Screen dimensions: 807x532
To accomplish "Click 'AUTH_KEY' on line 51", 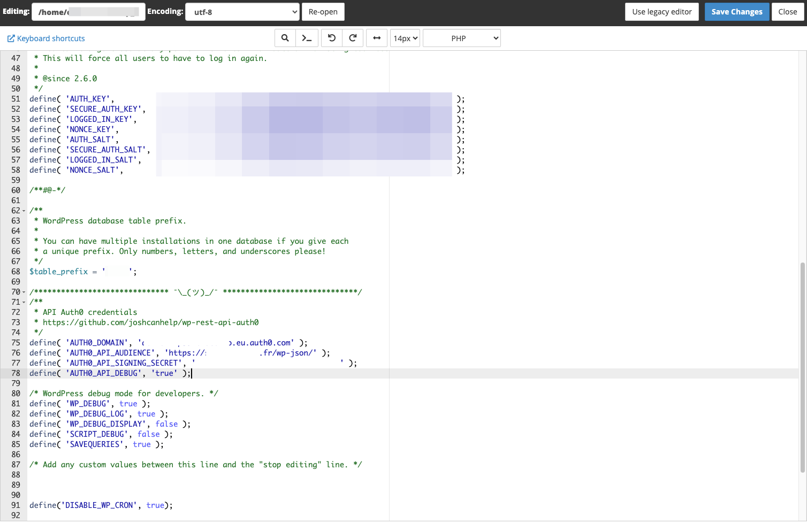I will pos(88,99).
